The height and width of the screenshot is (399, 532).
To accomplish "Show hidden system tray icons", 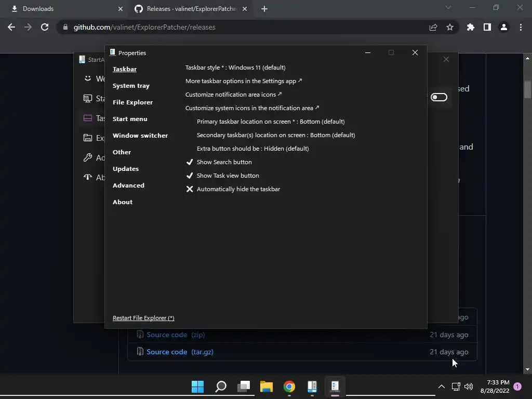I will coord(442,387).
